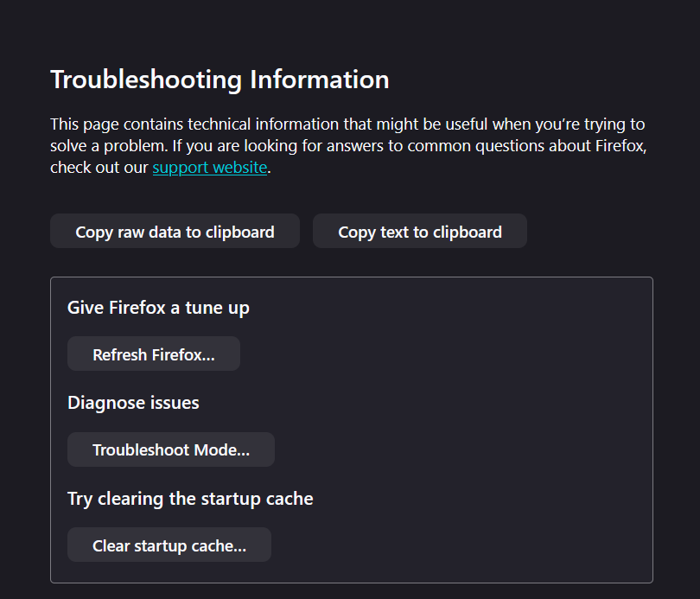700x599 pixels.
Task: Click the Refresh Firefox button
Action: [154, 354]
